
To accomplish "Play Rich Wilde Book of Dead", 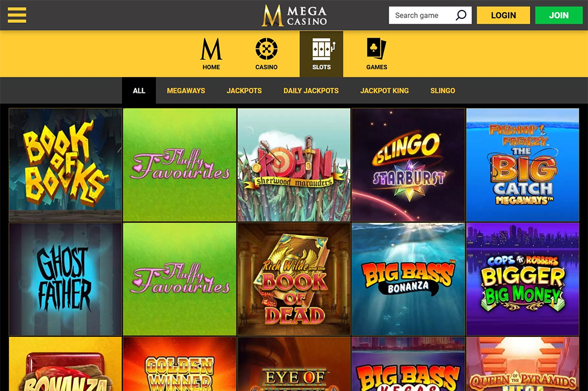I will tap(294, 279).
